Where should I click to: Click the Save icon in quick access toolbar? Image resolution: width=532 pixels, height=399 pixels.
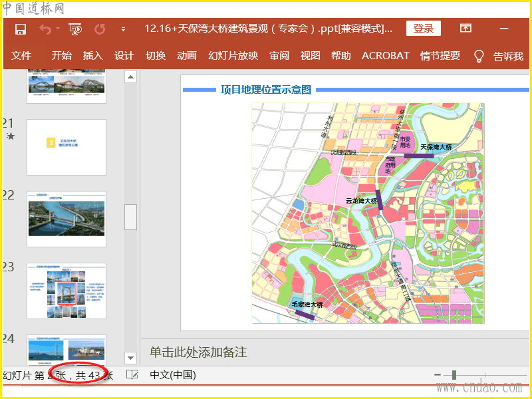point(21,29)
